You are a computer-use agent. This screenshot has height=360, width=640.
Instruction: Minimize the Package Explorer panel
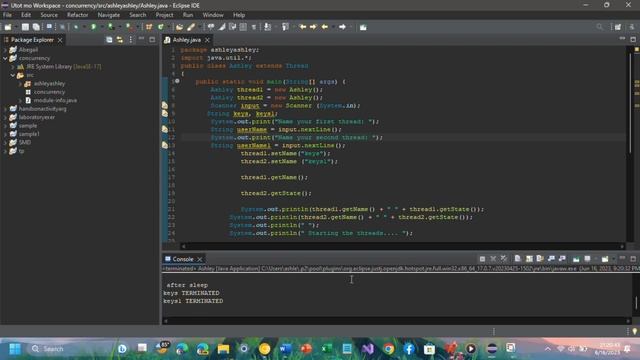click(x=141, y=39)
